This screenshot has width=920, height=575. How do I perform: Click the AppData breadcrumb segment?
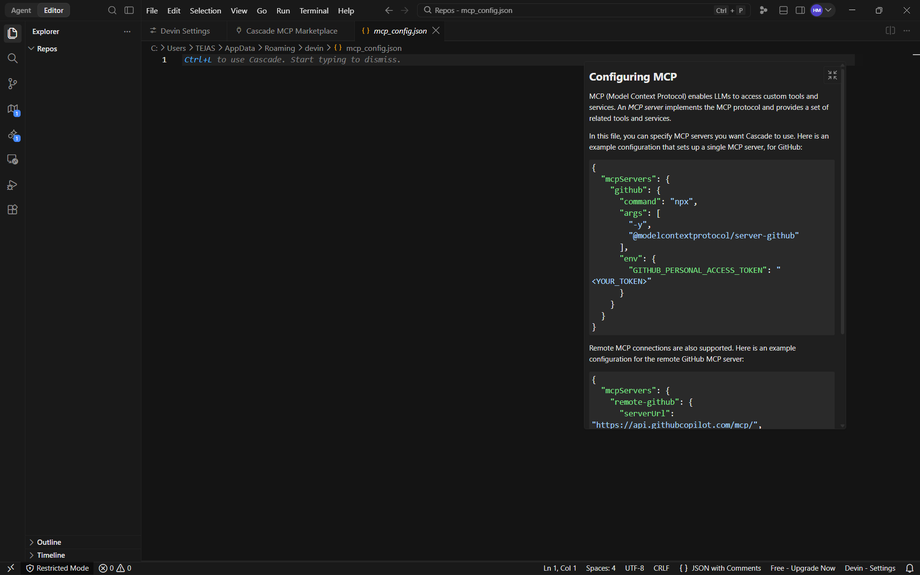pyautogui.click(x=239, y=48)
